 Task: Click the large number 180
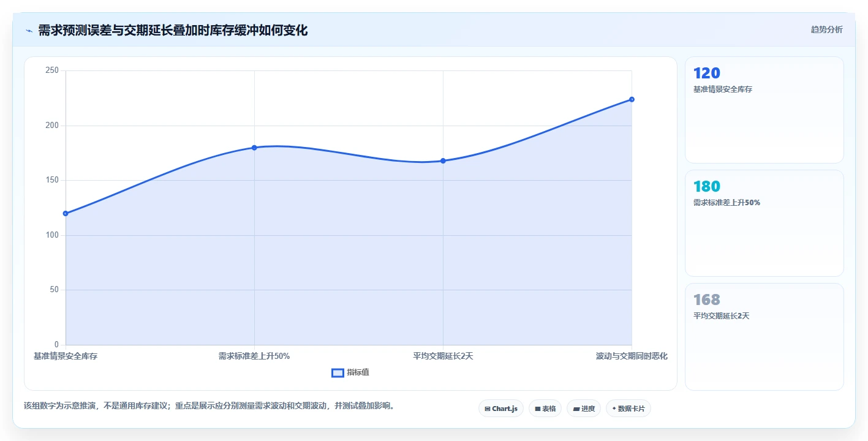[706, 187]
